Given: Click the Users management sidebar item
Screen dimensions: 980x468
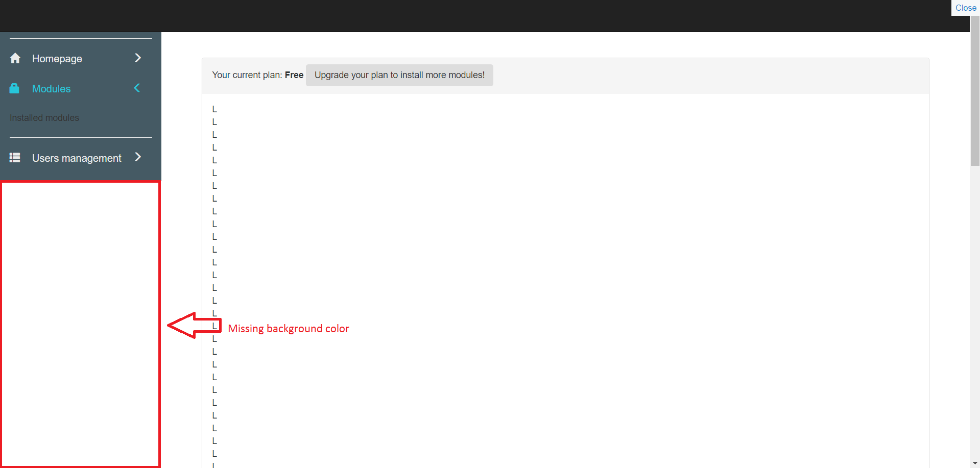Looking at the screenshot, I should (76, 158).
